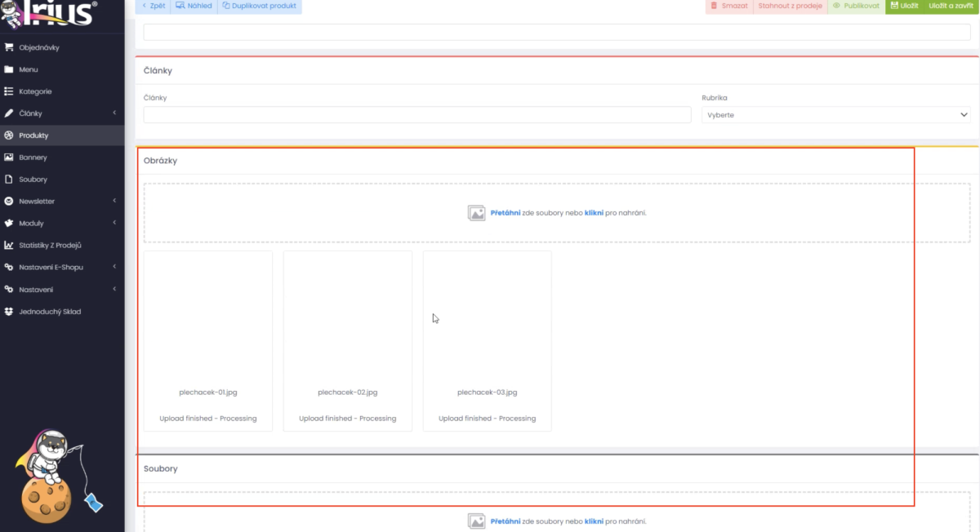
Task: Click the Statistiky Z Prodejů chart icon
Action: pyautogui.click(x=9, y=246)
